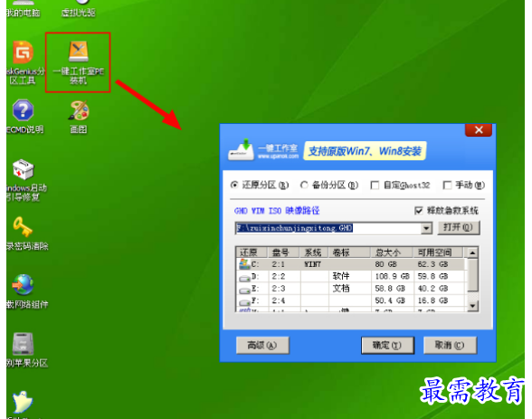
Task: Expand the image path dropdown arrow
Action: coord(426,229)
